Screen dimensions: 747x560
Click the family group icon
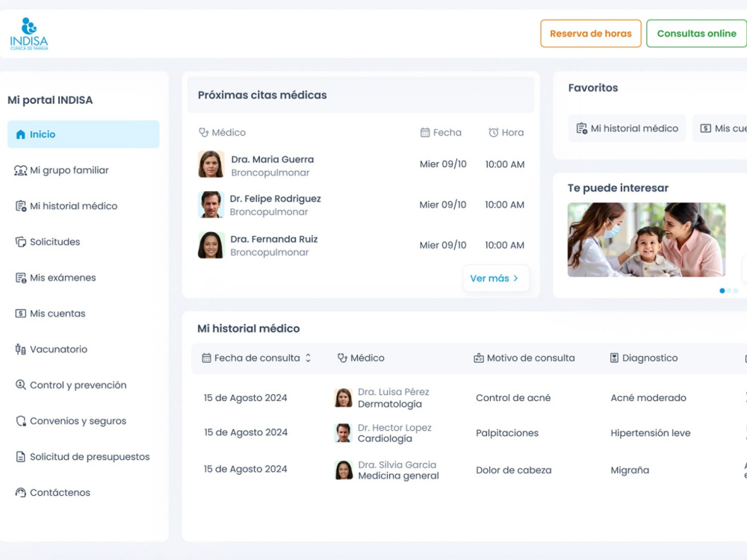click(x=20, y=170)
